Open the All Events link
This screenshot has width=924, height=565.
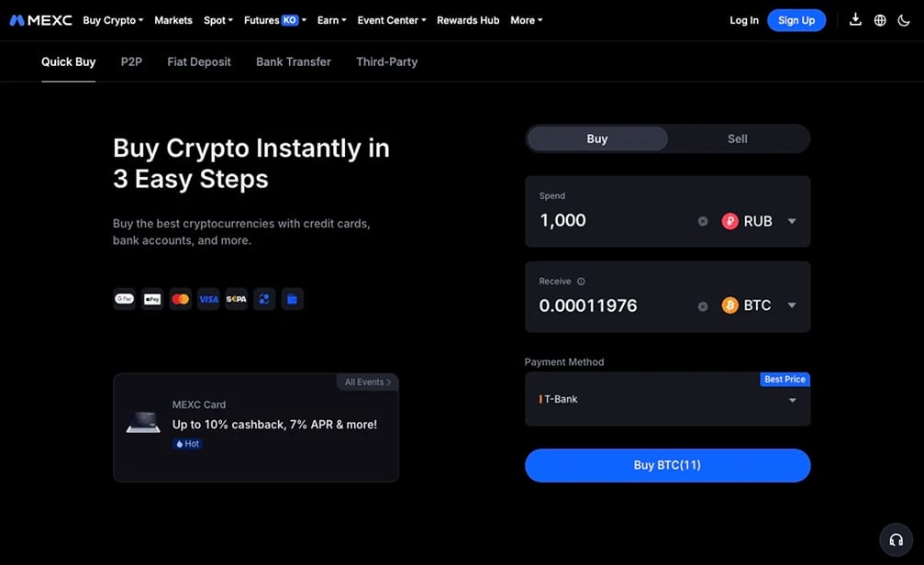pyautogui.click(x=368, y=382)
